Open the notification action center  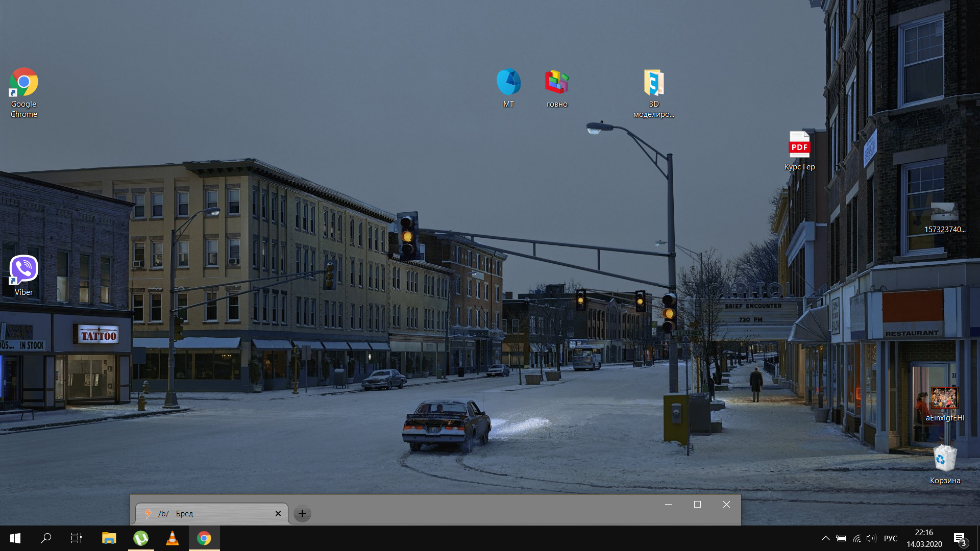click(960, 538)
